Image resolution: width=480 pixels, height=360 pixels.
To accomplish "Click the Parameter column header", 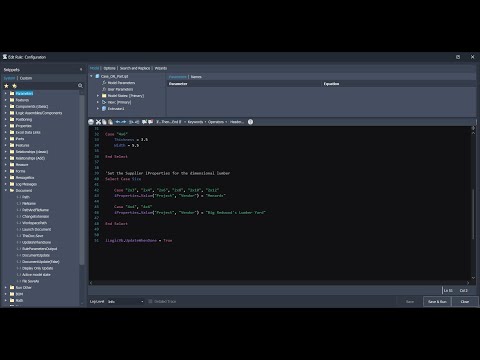I will coord(244,84).
